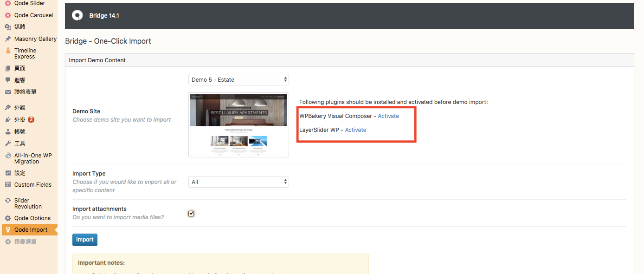Click the Bridge - One-Click Import heading
Screen dimensions: 644x274
(x=108, y=41)
